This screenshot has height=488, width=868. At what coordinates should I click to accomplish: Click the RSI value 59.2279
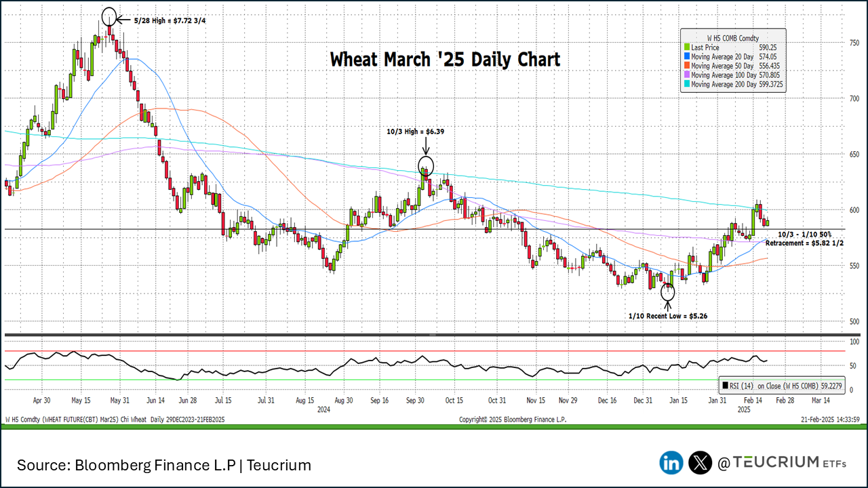(830, 385)
